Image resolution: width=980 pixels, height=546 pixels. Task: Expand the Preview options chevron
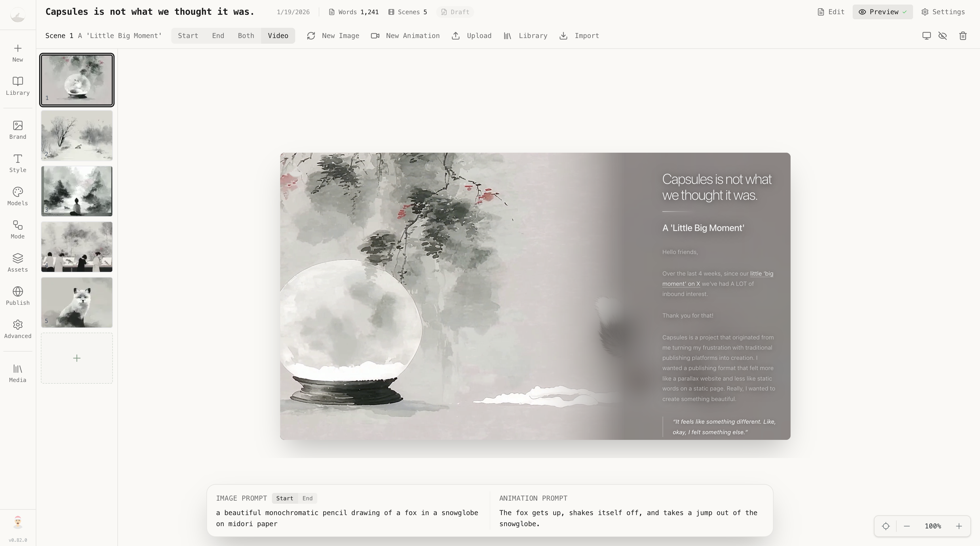click(x=904, y=12)
